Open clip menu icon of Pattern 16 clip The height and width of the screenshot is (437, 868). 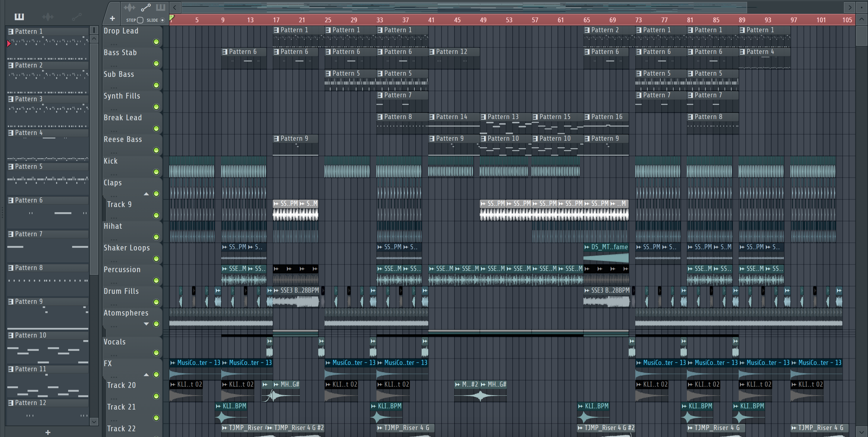coord(587,117)
